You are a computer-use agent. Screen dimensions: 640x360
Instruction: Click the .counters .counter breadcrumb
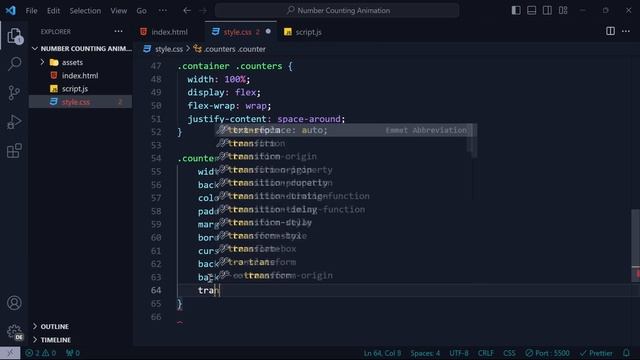pyautogui.click(x=230, y=49)
